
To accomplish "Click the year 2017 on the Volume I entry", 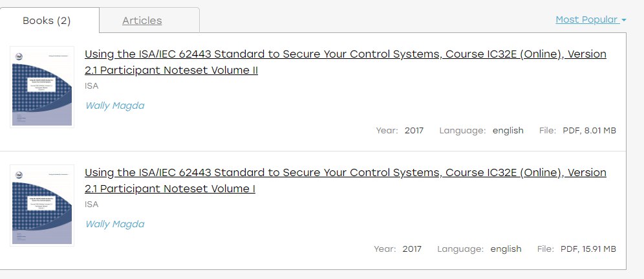I will coord(412,249).
